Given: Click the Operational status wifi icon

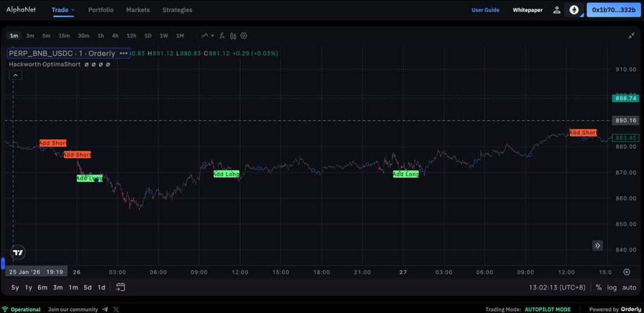Looking at the screenshot, I should pos(5,309).
